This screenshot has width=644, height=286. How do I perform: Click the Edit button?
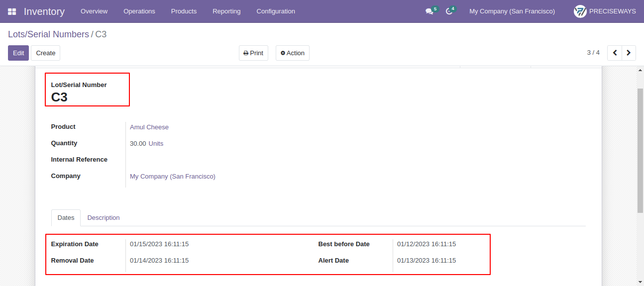pyautogui.click(x=18, y=53)
